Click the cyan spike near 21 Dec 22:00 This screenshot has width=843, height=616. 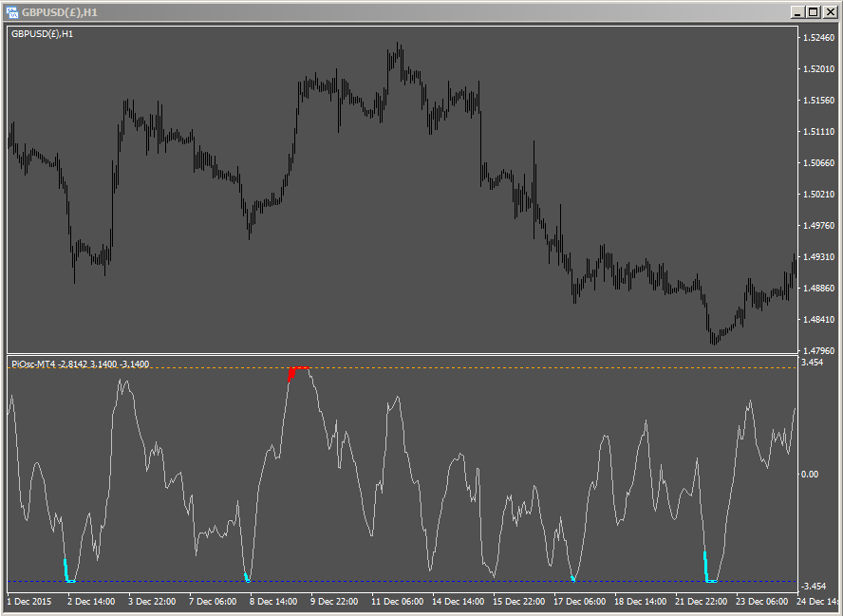[x=704, y=565]
